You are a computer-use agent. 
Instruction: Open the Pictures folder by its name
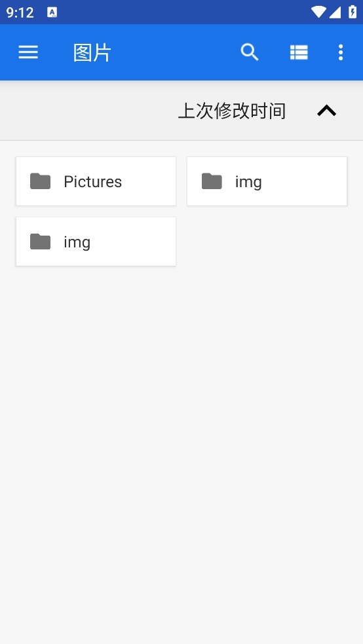92,181
